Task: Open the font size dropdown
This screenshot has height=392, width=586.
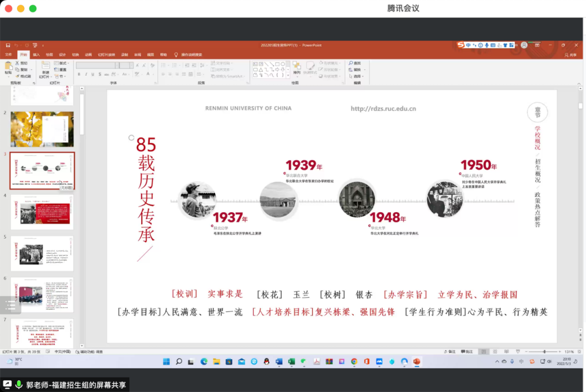Action: (132, 65)
